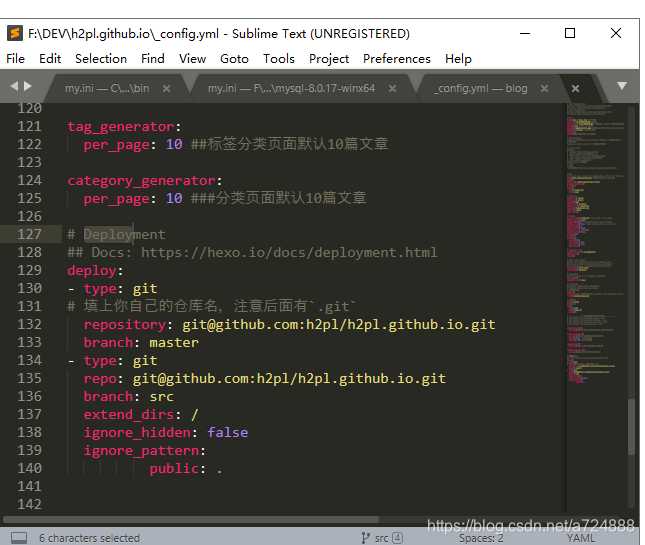Open the Preferences menu
Viewport: 645px width, 545px height.
pyautogui.click(x=396, y=58)
